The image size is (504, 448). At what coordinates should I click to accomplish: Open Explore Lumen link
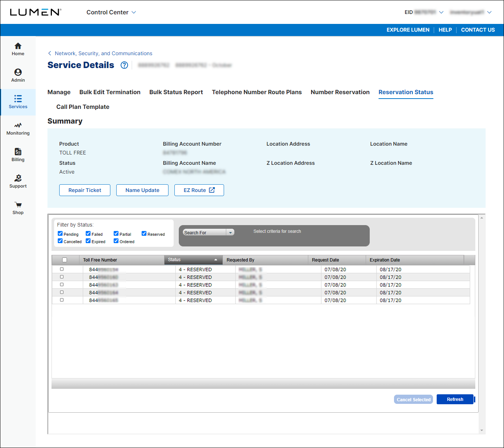tap(408, 30)
